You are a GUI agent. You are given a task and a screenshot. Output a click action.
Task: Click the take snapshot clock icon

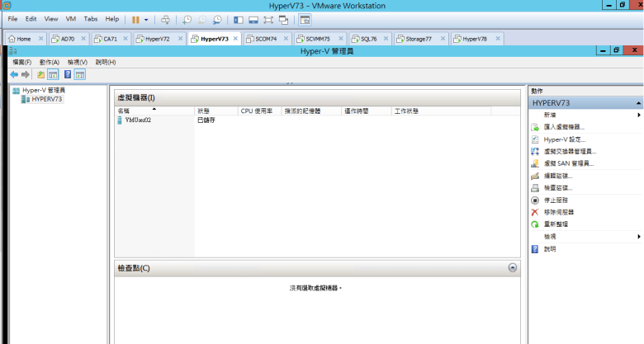[x=187, y=19]
